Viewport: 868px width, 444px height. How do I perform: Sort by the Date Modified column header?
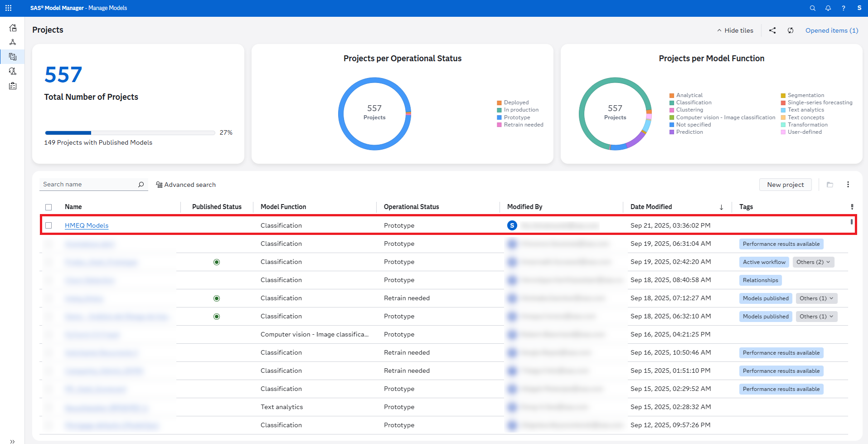pos(651,207)
